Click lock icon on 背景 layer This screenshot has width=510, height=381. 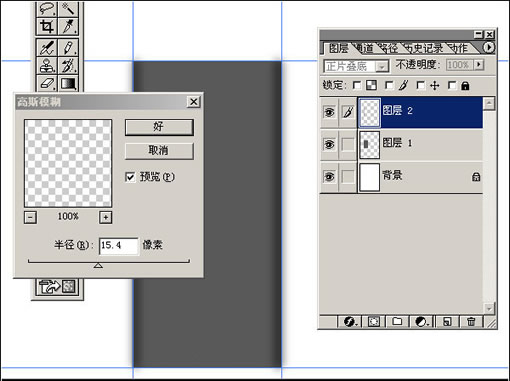pos(476,177)
